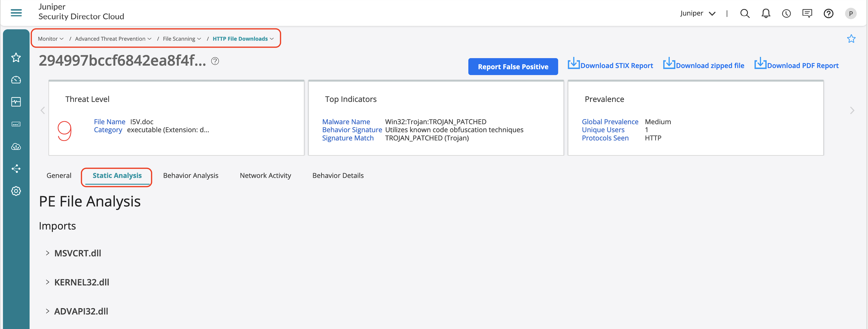Open the help question mark icon

point(828,13)
